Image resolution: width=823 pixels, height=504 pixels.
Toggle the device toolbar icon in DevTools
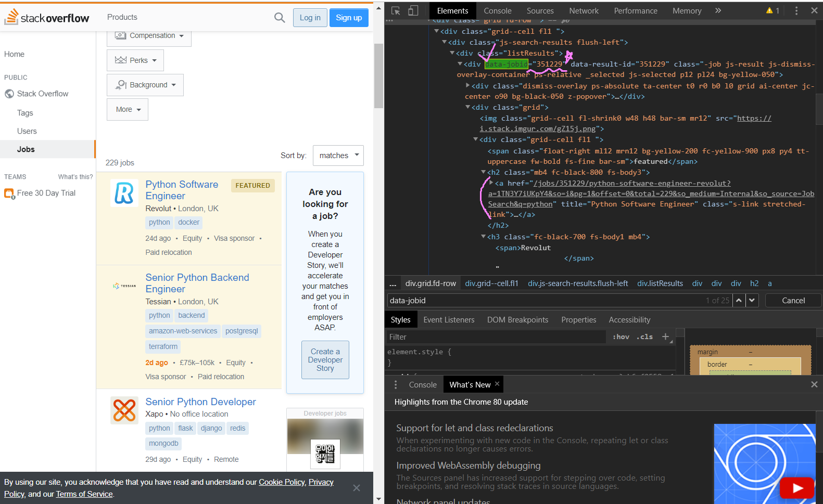coord(413,10)
